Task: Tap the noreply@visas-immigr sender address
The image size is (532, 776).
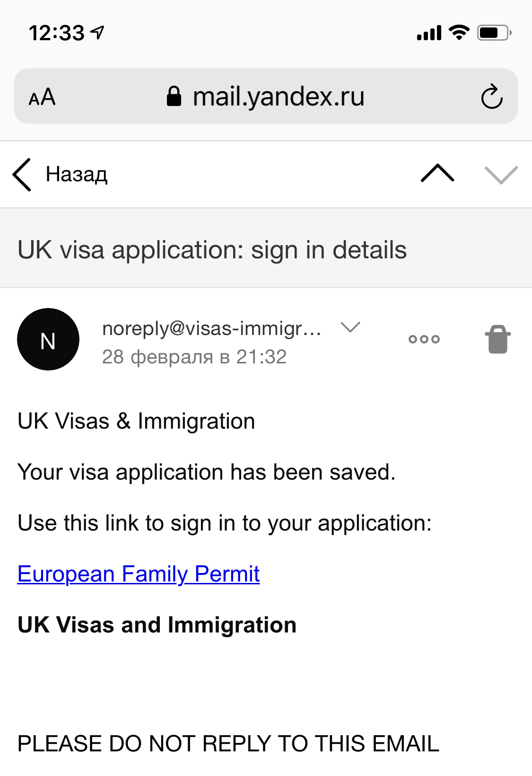Action: pos(212,328)
